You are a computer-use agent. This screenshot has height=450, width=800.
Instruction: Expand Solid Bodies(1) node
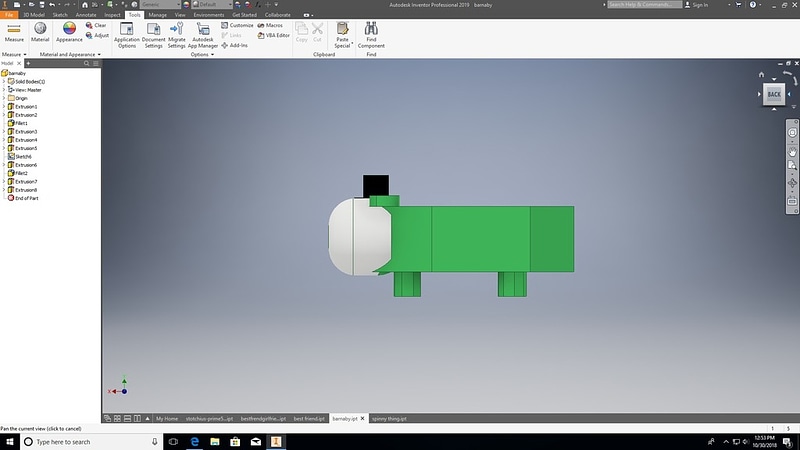point(4,82)
